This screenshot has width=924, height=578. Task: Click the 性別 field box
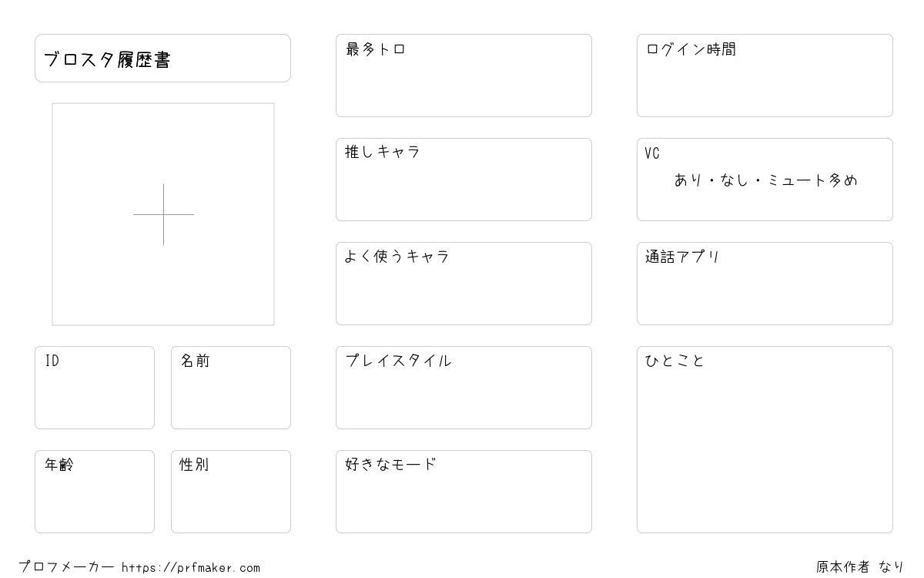tap(231, 492)
